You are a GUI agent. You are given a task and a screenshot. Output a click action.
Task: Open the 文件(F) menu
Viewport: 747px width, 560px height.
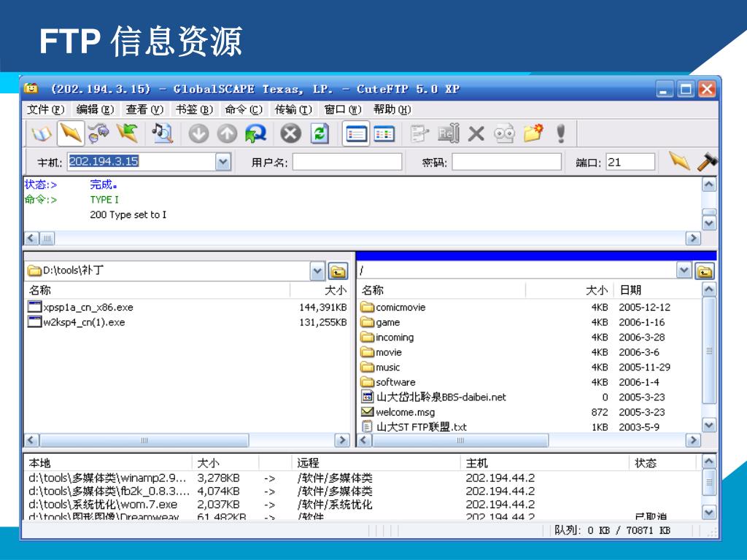tap(46, 109)
